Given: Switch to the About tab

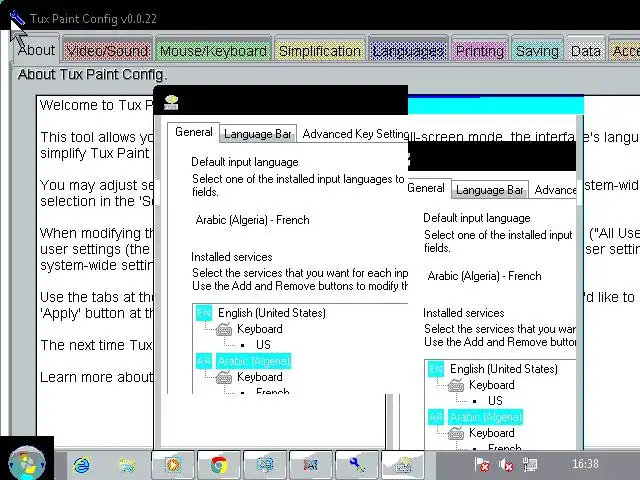Looking at the screenshot, I should click(x=36, y=50).
